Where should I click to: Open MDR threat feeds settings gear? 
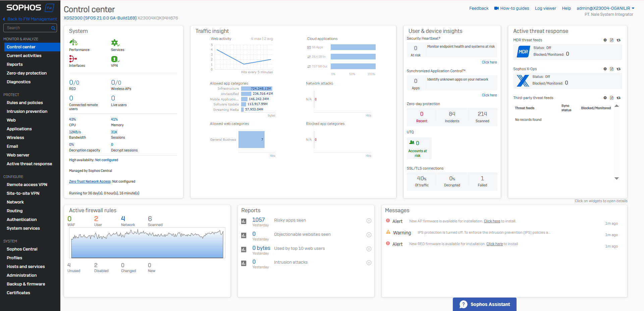pos(605,40)
